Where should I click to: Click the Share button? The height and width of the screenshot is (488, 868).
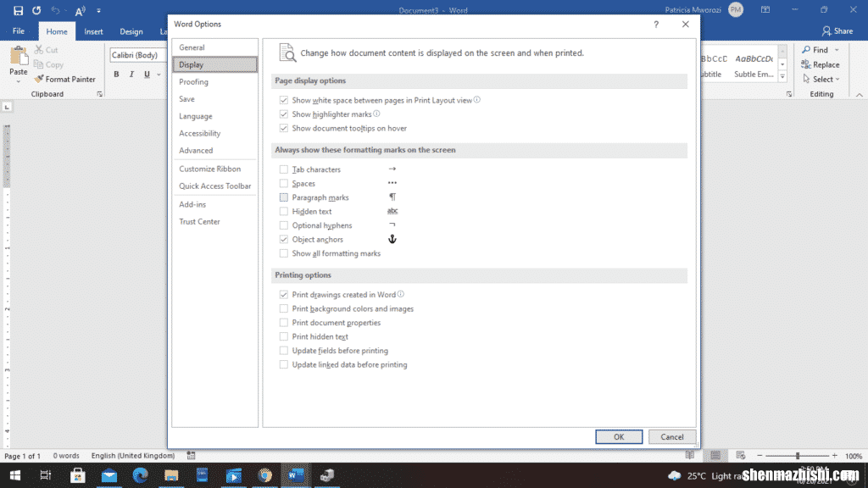click(837, 31)
